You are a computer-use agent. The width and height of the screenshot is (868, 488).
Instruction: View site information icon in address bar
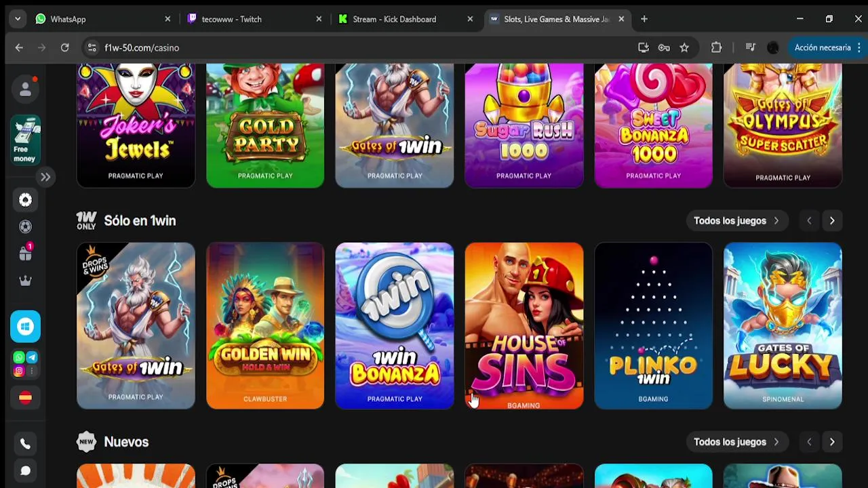(x=92, y=47)
